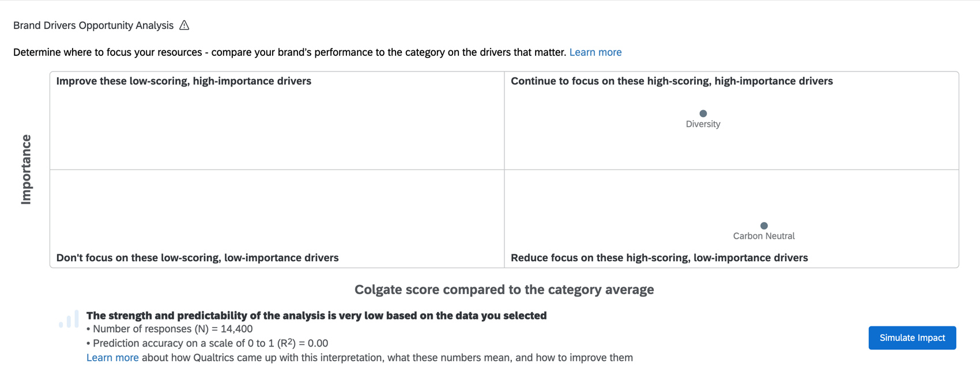Click the Simulate Impact button
The width and height of the screenshot is (980, 376).
[911, 337]
